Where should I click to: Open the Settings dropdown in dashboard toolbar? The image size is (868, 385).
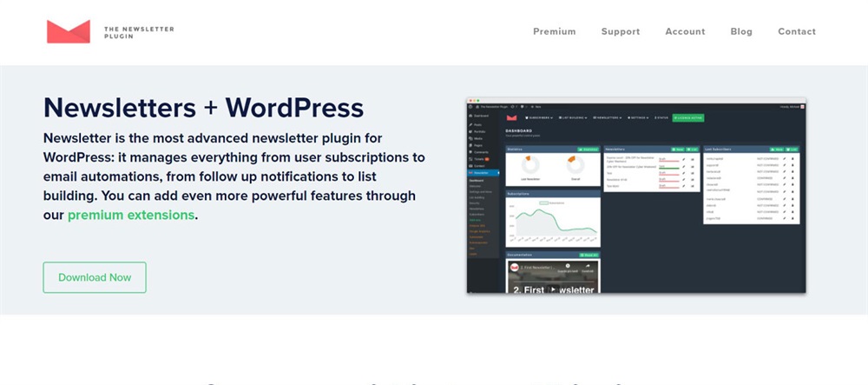coord(637,116)
